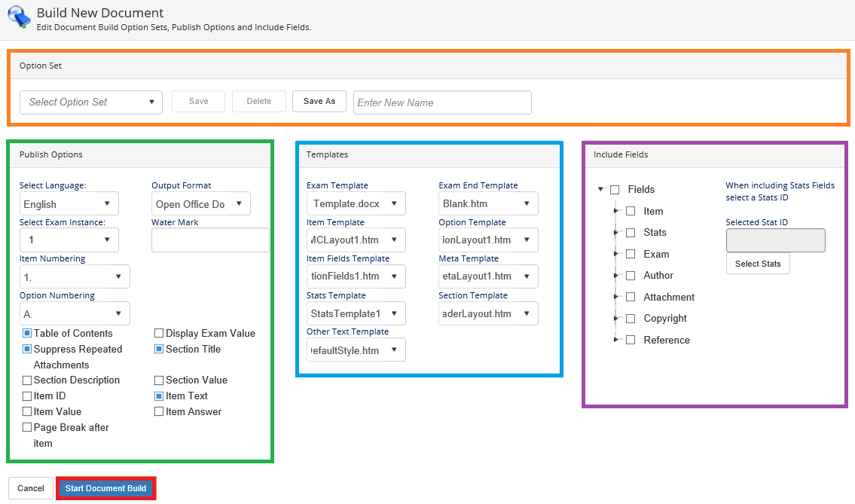Check the Copyright field checkbox
The image size is (855, 504).
tap(631, 319)
